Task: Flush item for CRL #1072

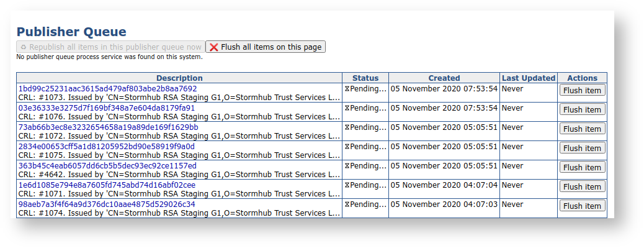Action: pyautogui.click(x=582, y=129)
